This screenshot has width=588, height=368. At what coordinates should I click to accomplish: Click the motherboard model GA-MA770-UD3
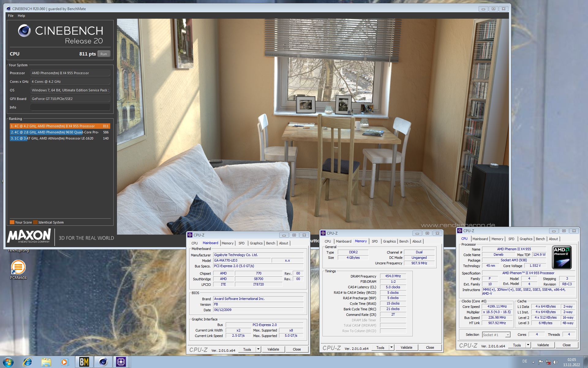coord(242,261)
